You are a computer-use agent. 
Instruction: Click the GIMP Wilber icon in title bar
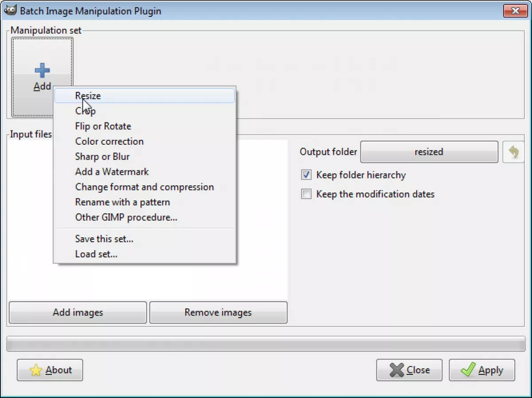(10, 11)
